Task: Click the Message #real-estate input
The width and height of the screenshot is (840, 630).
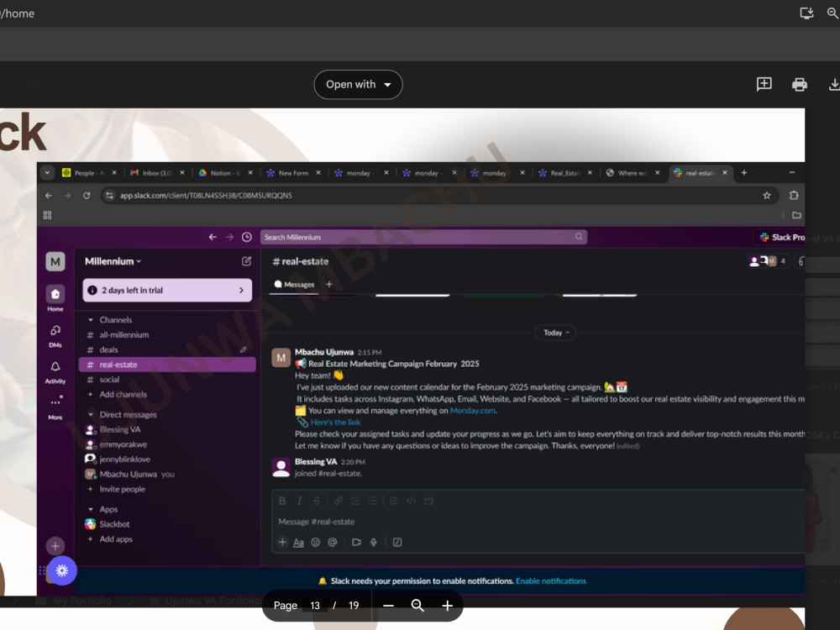Action: point(538,522)
